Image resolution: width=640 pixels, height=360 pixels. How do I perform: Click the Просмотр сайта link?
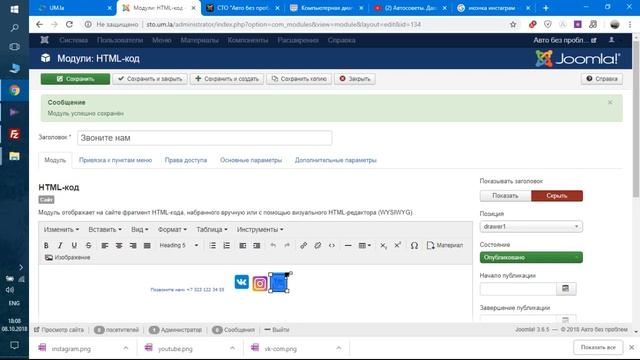59,330
